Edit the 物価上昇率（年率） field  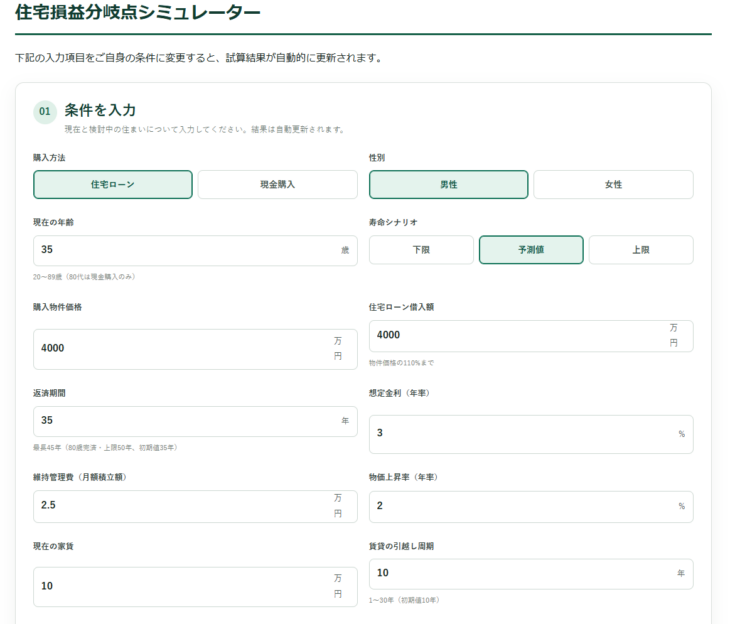pyautogui.click(x=531, y=507)
